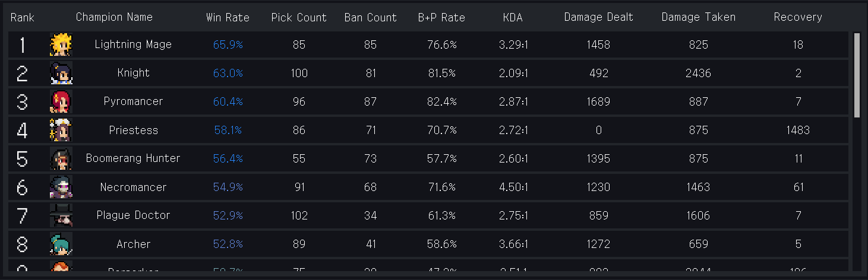Click the Champion Name column header

tap(114, 17)
